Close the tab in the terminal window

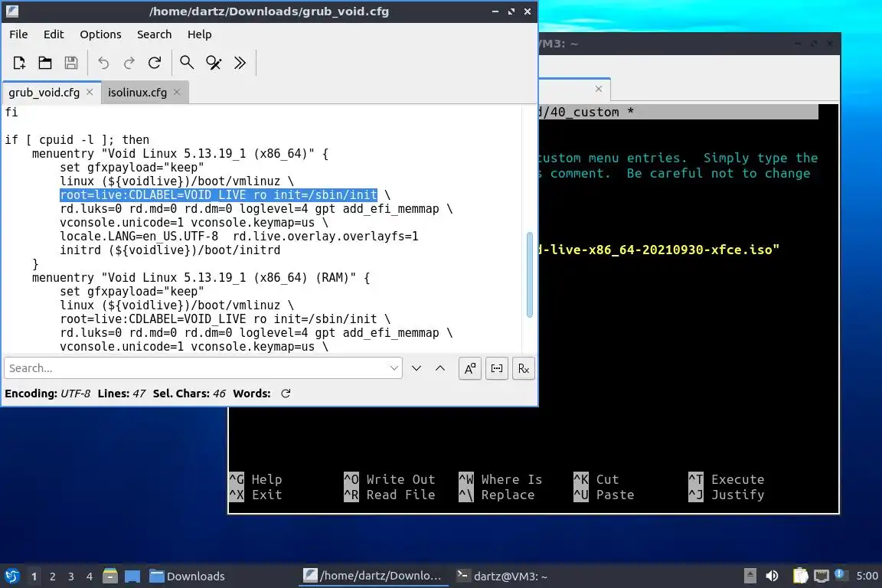[599, 89]
